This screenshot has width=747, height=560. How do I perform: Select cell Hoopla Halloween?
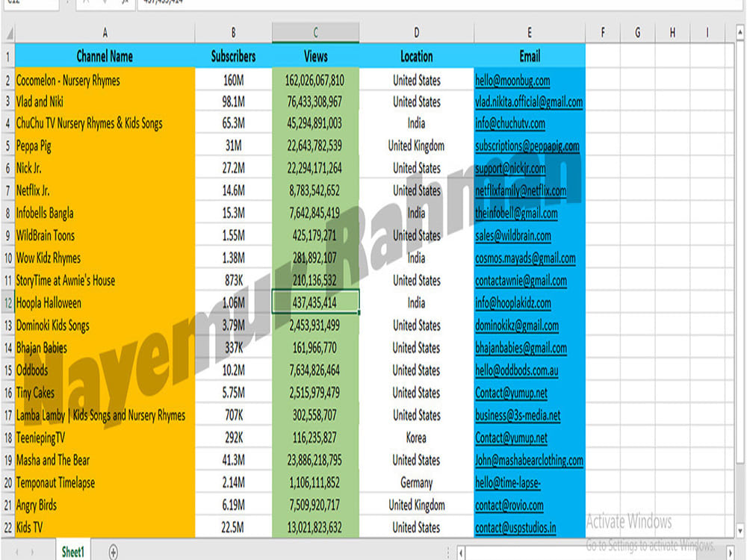pyautogui.click(x=105, y=303)
